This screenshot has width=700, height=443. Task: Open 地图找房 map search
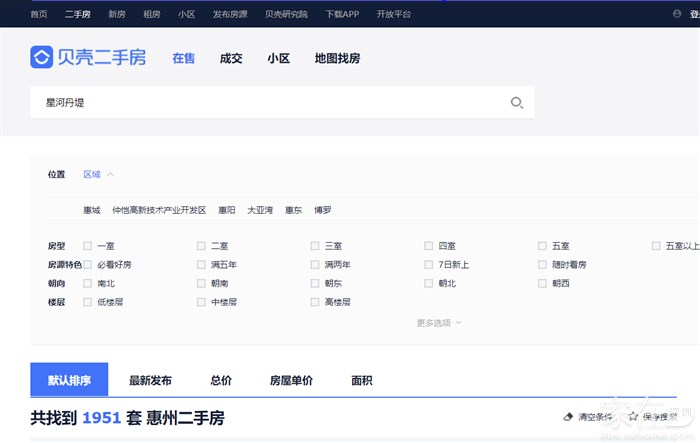coord(337,59)
